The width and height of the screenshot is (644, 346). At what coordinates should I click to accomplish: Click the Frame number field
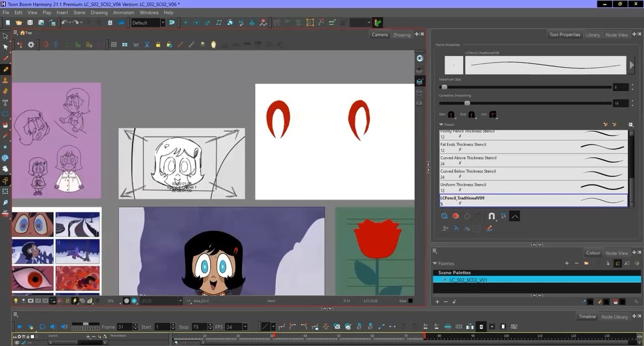pyautogui.click(x=124, y=327)
